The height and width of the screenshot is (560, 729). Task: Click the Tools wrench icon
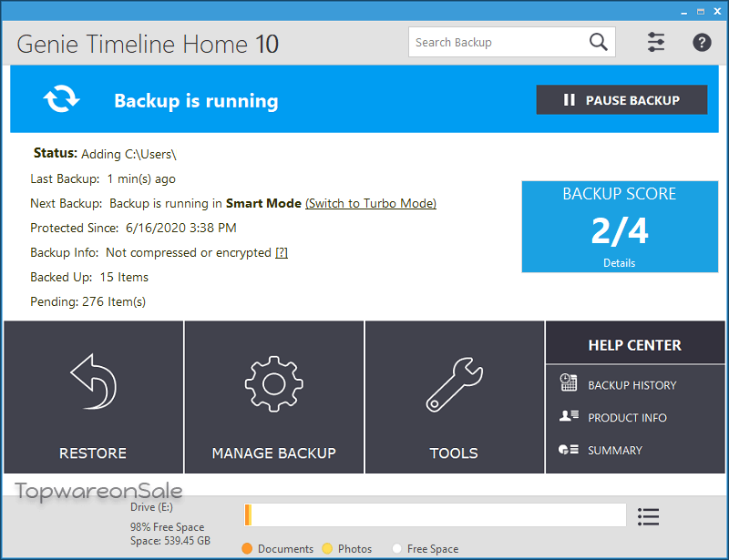(454, 384)
